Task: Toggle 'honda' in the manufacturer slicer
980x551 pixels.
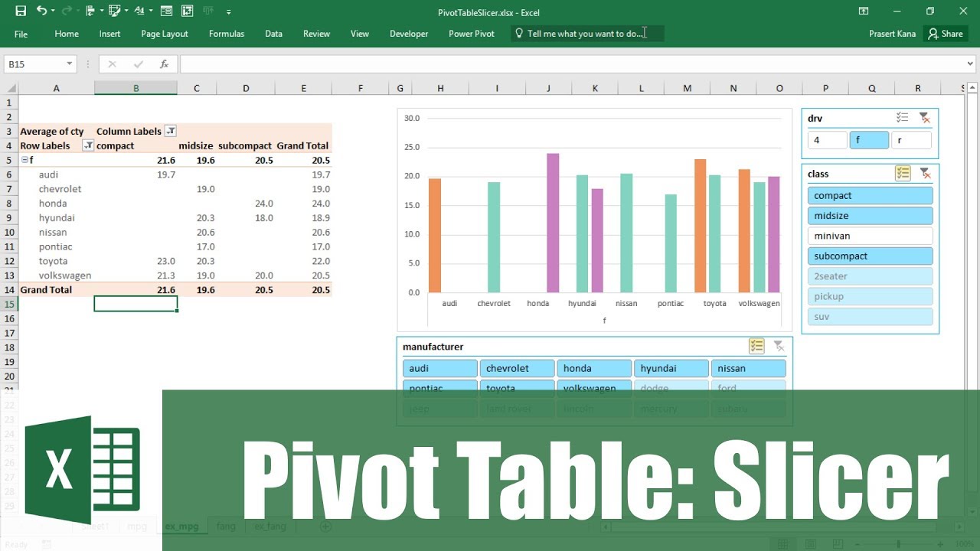Action: [x=594, y=369]
